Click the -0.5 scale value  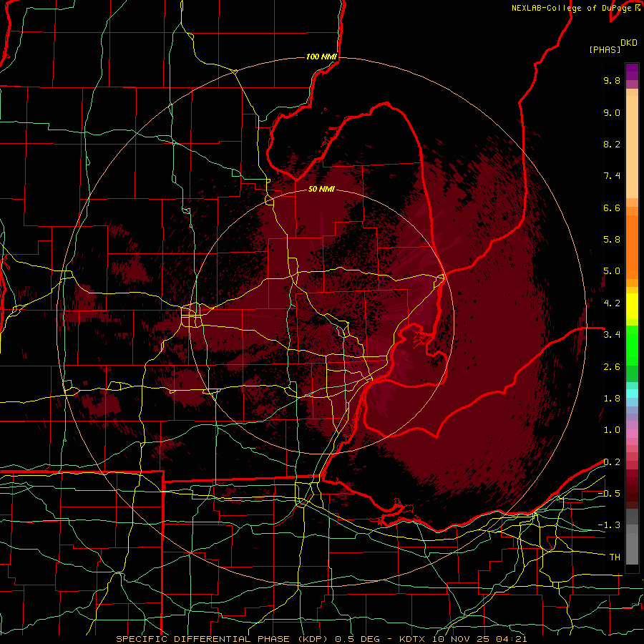(609, 494)
